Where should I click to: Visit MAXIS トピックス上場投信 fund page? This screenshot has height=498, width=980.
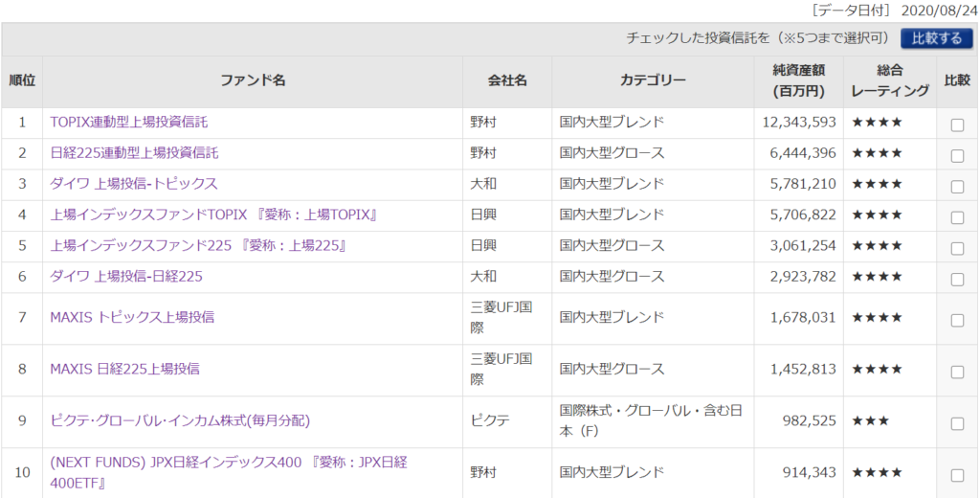[x=131, y=317]
